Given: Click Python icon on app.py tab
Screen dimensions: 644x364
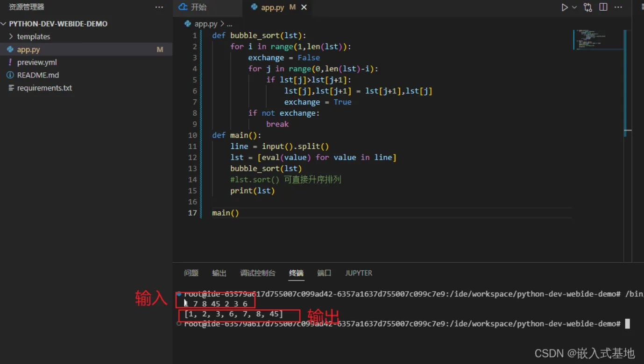Looking at the screenshot, I should [x=254, y=7].
